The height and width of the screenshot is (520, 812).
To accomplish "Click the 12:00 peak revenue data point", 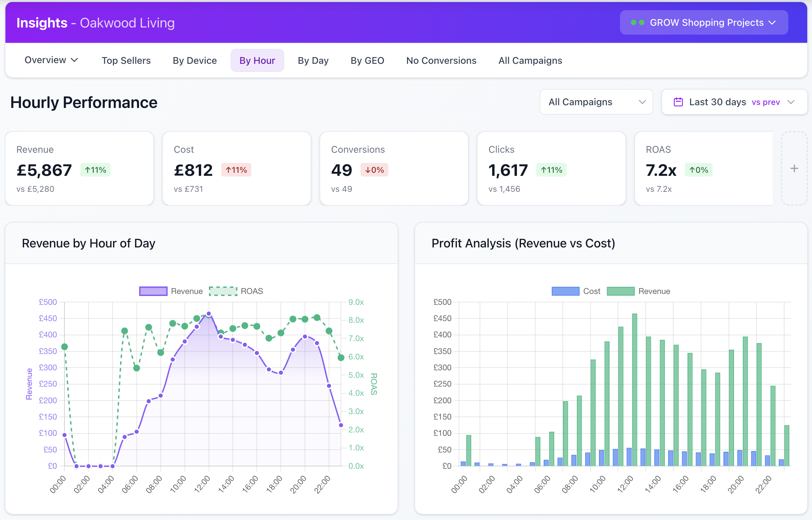I will [x=209, y=314].
